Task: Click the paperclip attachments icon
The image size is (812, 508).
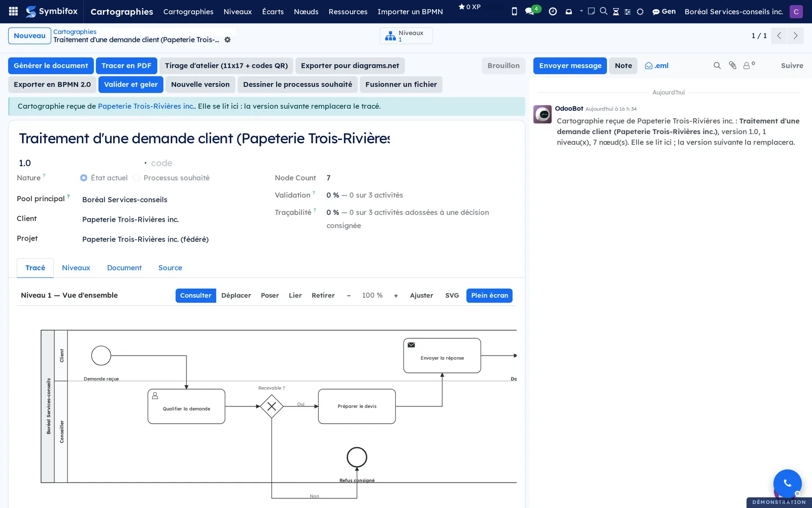Action: click(x=732, y=66)
